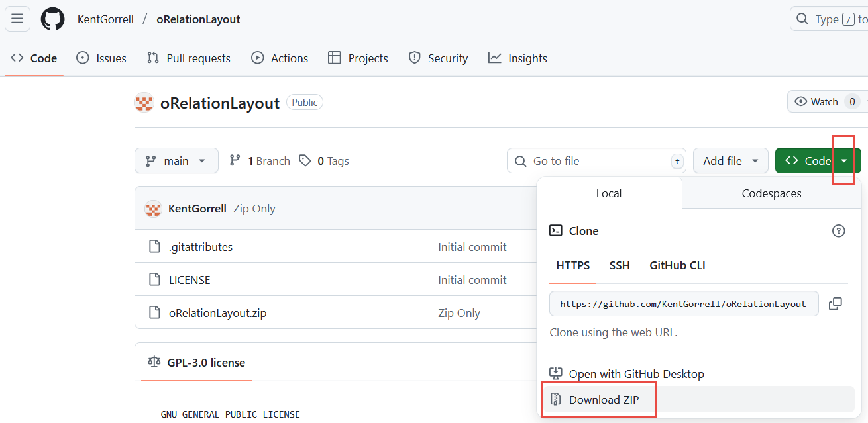Click the Go to file search field

click(x=593, y=161)
